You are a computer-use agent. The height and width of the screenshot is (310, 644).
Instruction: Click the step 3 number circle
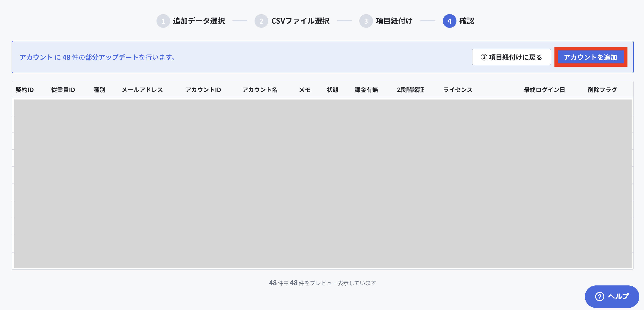pyautogui.click(x=366, y=21)
